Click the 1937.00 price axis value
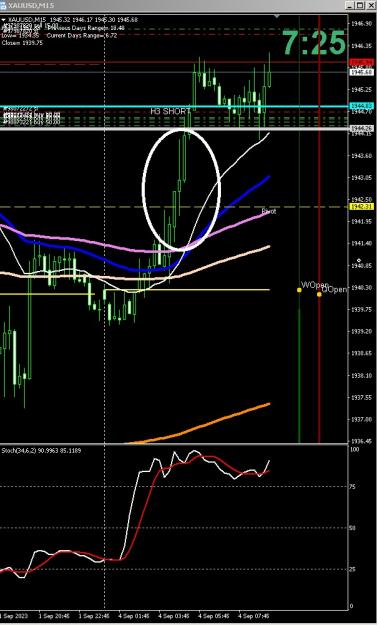 [361, 419]
